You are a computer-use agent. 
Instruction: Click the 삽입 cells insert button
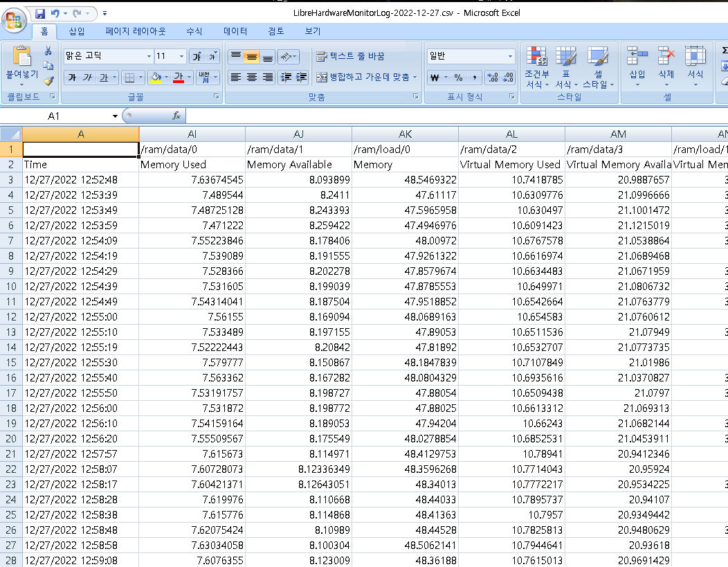637,66
